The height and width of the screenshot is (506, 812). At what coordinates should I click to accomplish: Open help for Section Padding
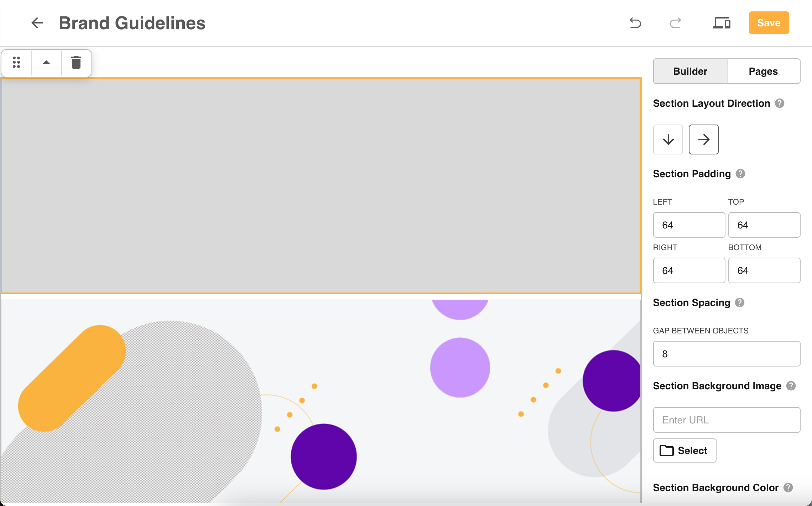pyautogui.click(x=740, y=174)
